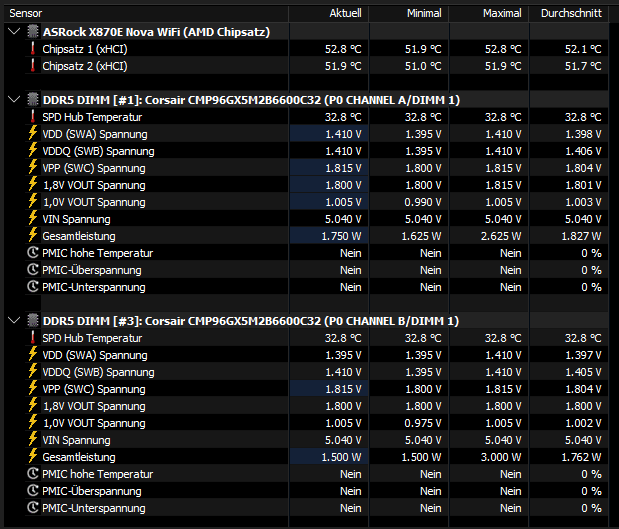Click the lightning icon of DIMM #1 VDDQ (SWB)

tap(33, 150)
